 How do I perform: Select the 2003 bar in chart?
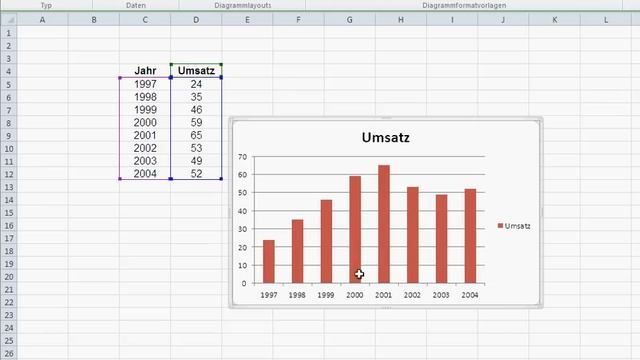pyautogui.click(x=441, y=238)
